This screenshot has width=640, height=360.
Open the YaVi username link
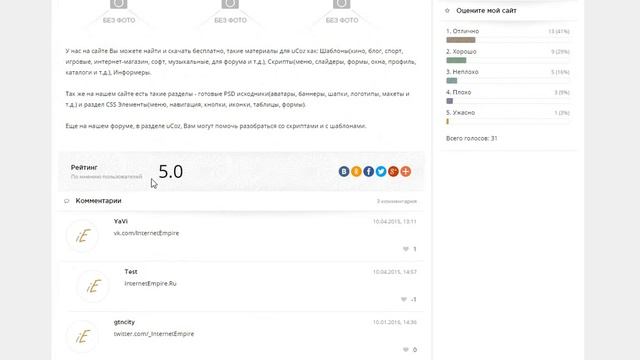[x=121, y=221]
